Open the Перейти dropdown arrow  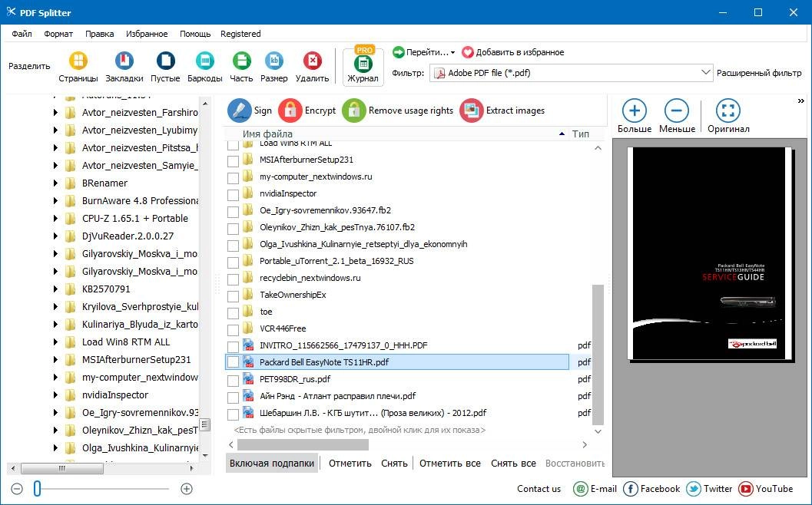(452, 52)
